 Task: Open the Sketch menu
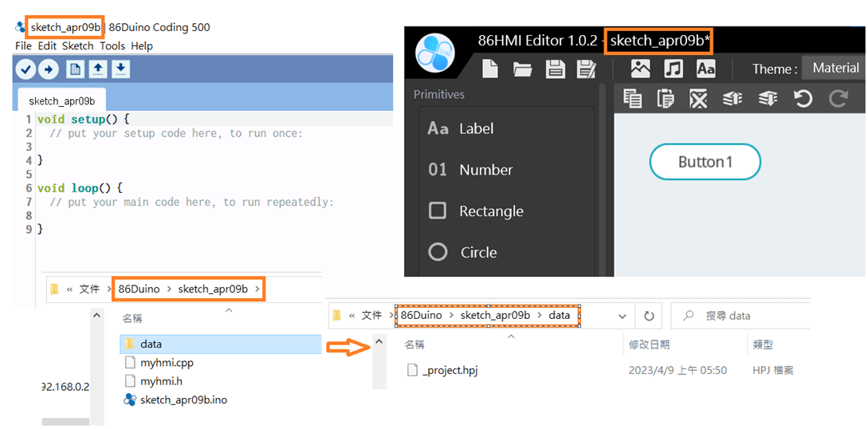coord(77,45)
